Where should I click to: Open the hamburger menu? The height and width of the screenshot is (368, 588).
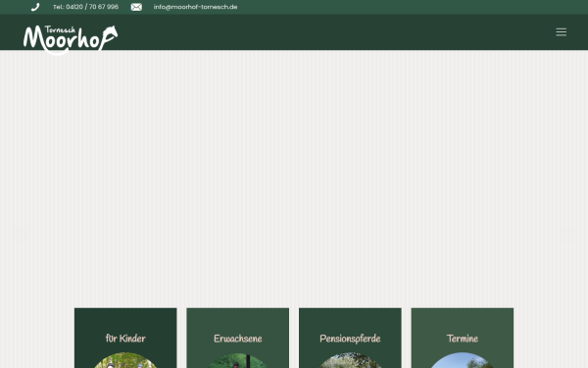coord(561,32)
